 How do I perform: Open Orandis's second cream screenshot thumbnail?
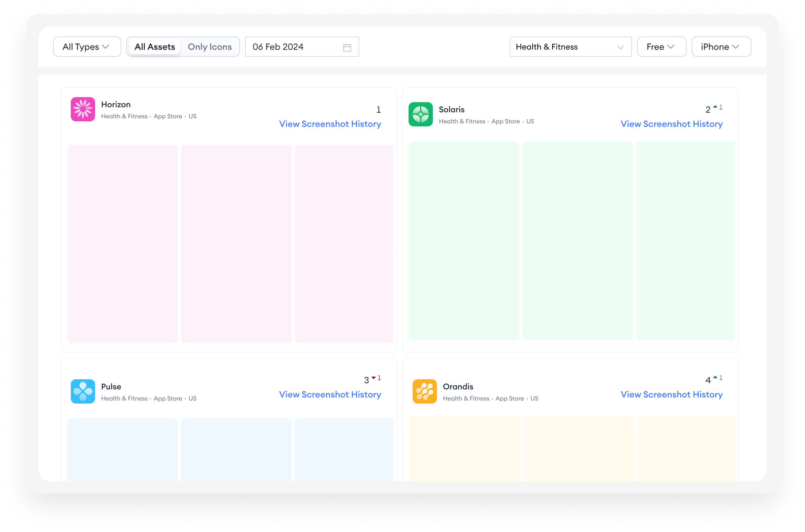click(x=578, y=448)
